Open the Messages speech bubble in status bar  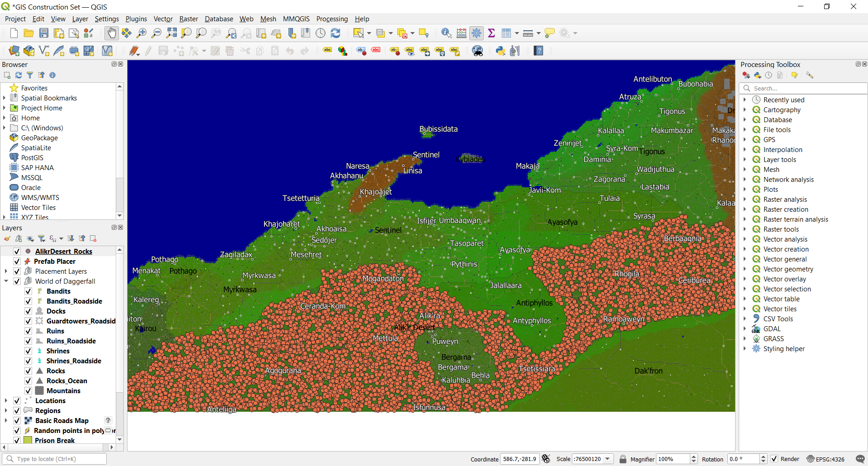(x=860, y=459)
